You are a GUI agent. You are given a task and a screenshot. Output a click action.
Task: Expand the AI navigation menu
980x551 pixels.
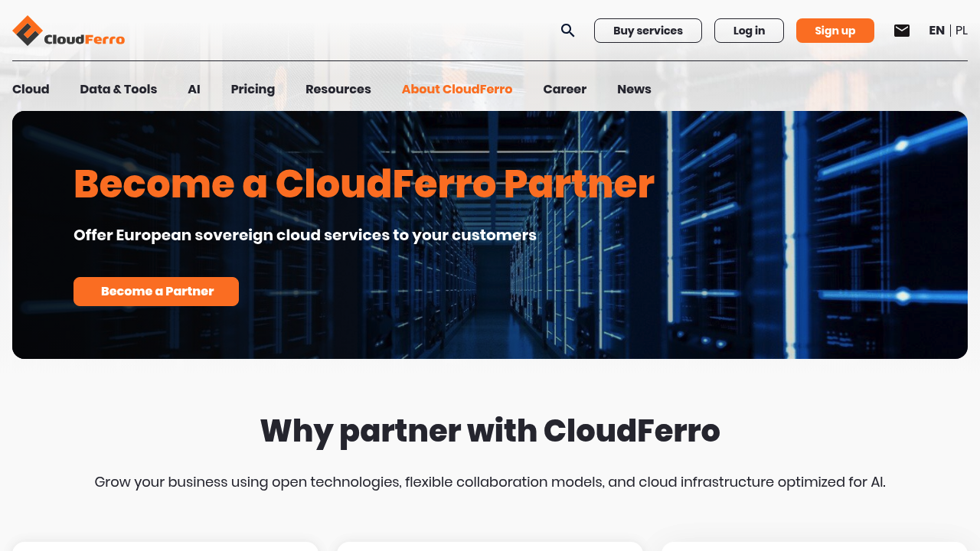tap(194, 89)
